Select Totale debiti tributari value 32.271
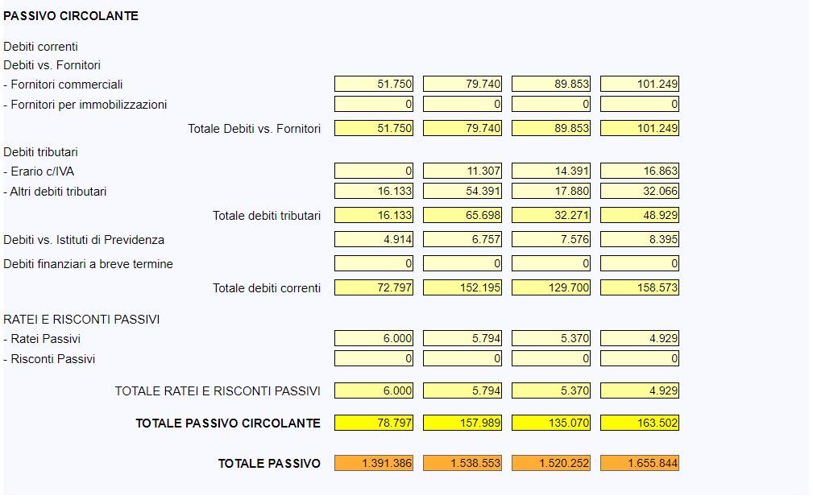Image resolution: width=813 pixels, height=504 pixels. [x=551, y=215]
